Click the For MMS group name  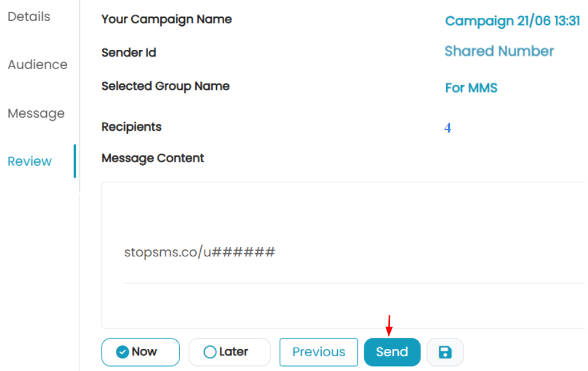point(471,88)
